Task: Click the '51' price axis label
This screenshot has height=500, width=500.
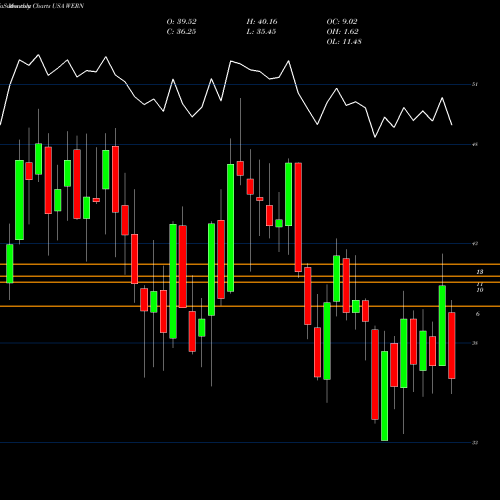Action: pyautogui.click(x=475, y=84)
